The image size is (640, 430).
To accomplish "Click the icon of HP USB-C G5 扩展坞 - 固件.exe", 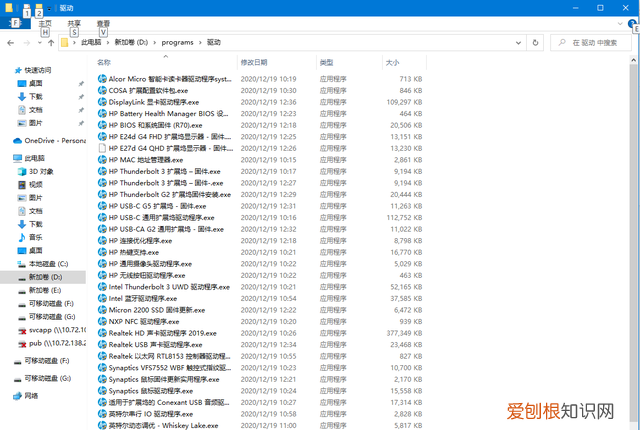I will pyautogui.click(x=102, y=206).
